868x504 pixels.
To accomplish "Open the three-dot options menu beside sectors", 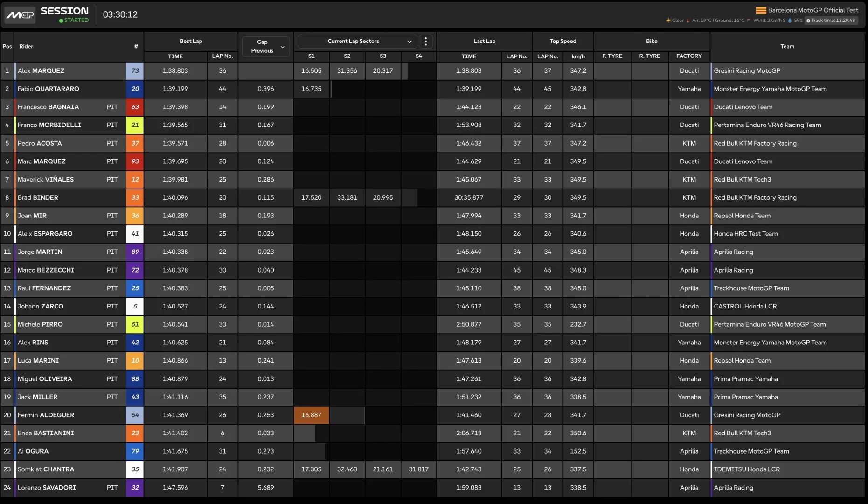I will click(425, 41).
